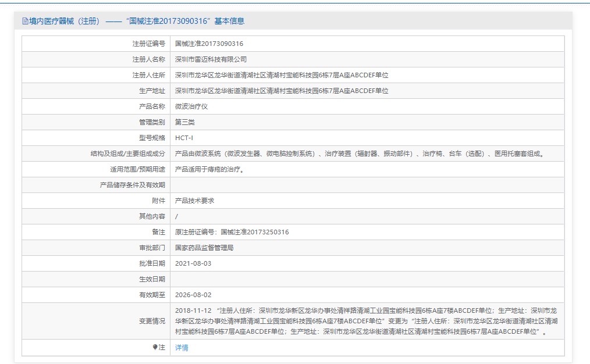The height and width of the screenshot is (364, 590).
Task: Select expiry date 2026-08-02
Action: 193,295
